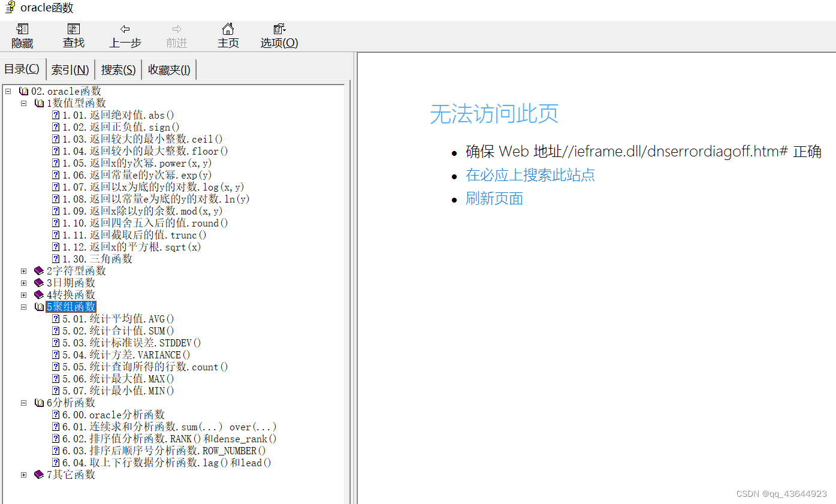The width and height of the screenshot is (836, 504).
Task: Open topic 1.09.返回x除以y的余数.mod(x,y)
Action: 143,211
